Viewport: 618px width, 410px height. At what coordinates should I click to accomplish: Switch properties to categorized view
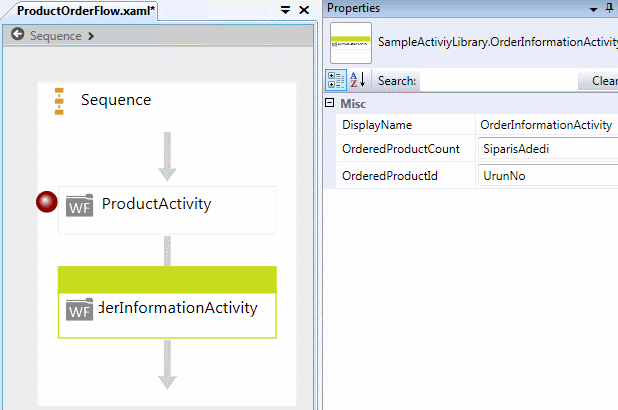coord(337,80)
